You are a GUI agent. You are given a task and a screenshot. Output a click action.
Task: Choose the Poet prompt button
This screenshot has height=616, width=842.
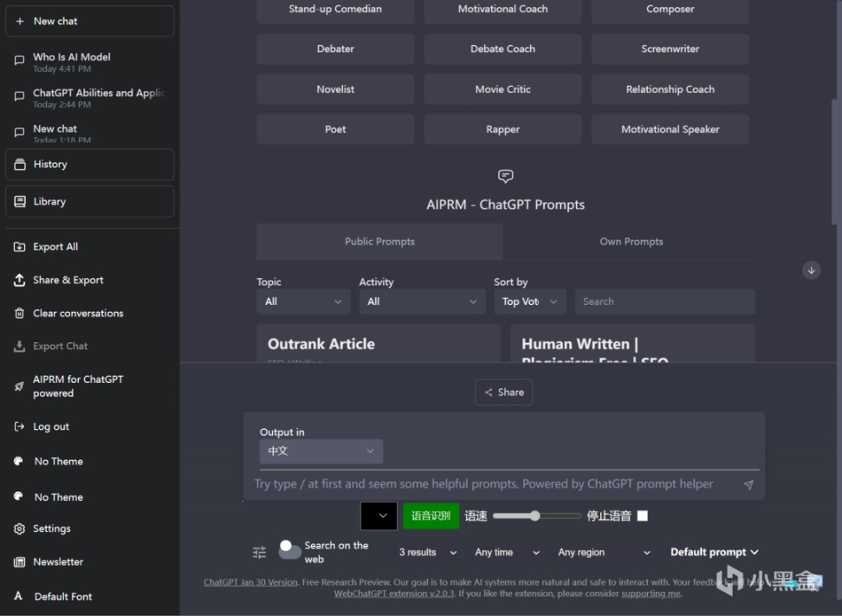[335, 129]
